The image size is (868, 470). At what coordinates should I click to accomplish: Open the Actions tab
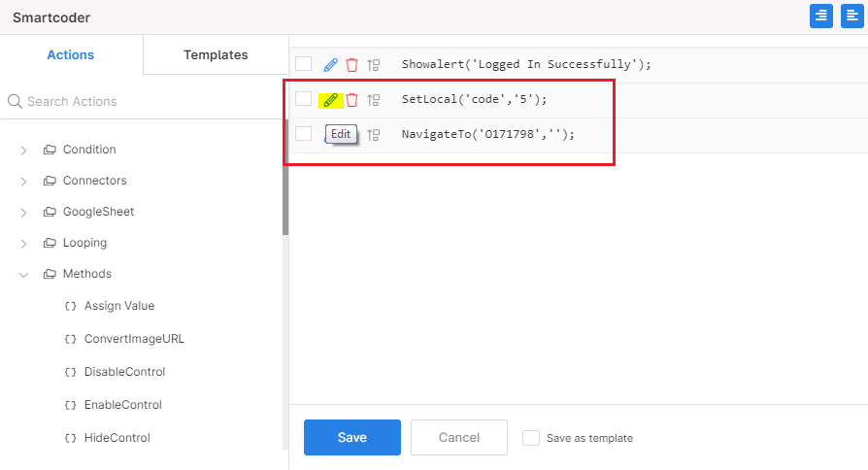pyautogui.click(x=71, y=54)
